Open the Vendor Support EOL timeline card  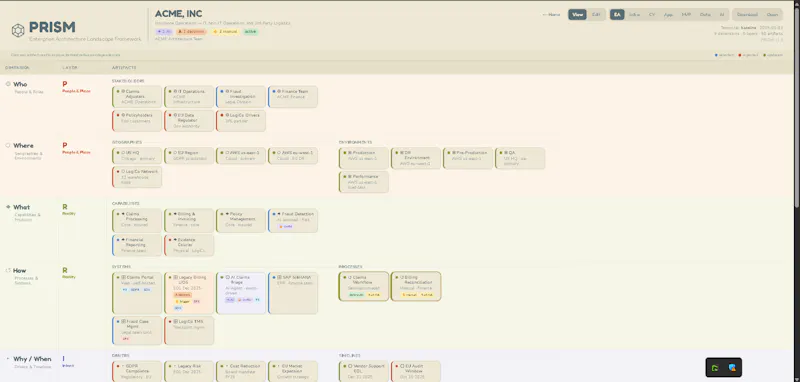point(364,371)
